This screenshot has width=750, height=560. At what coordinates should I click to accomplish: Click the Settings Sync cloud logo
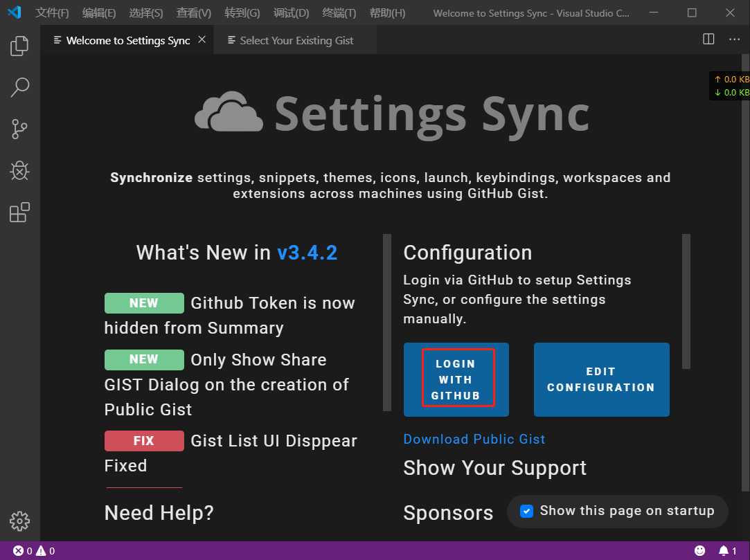pos(229,111)
